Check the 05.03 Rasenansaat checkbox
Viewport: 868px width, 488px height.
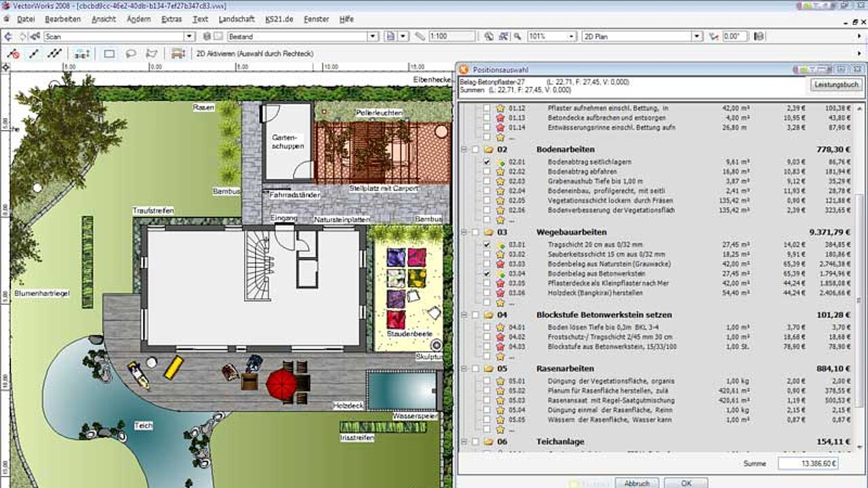pos(487,401)
